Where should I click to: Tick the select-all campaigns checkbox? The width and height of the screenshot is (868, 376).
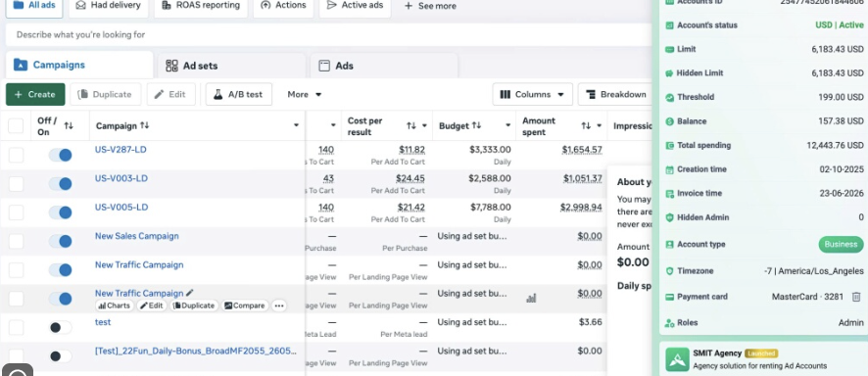pyautogui.click(x=16, y=125)
